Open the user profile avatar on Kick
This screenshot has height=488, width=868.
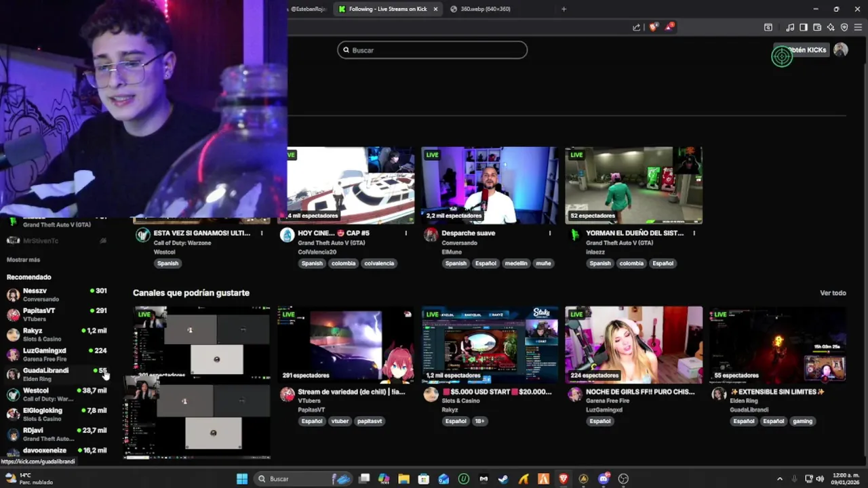click(x=841, y=49)
